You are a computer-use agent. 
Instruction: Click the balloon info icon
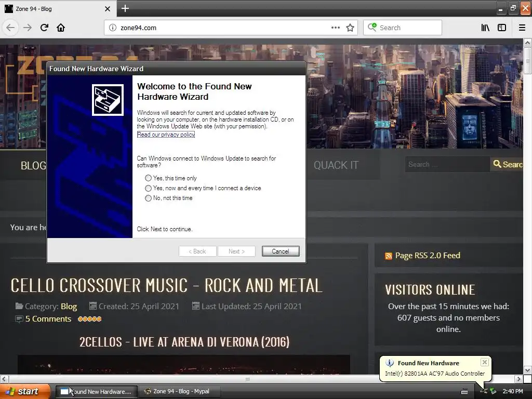(390, 363)
